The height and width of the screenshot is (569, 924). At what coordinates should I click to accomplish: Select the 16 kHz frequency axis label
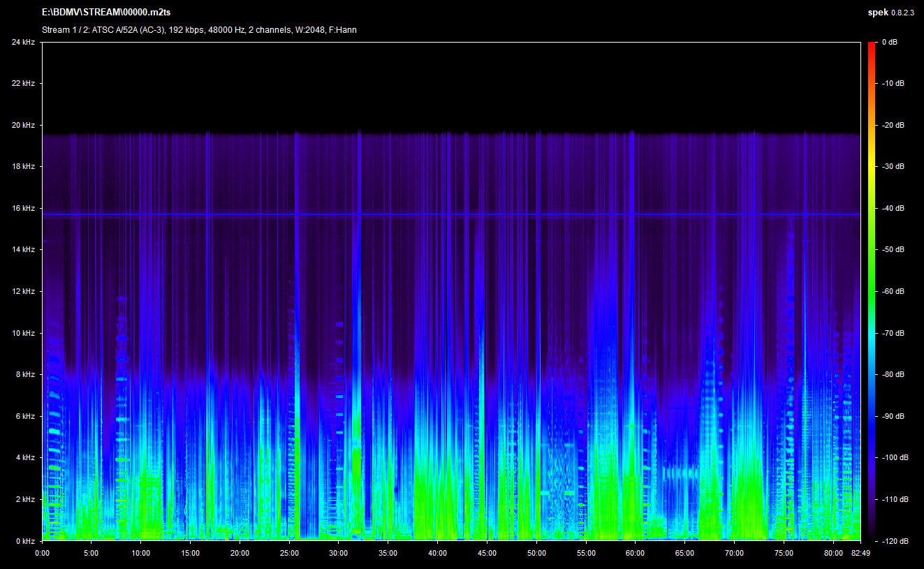[x=23, y=209]
